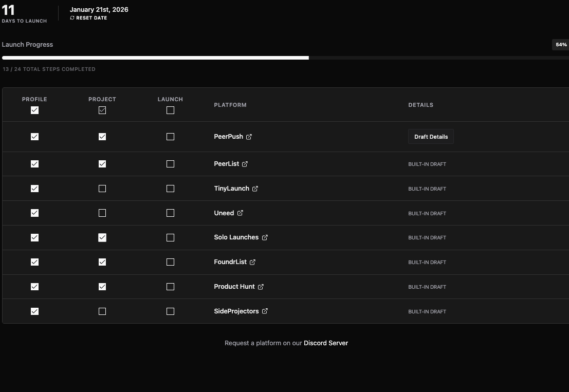Screen dimensions: 569x392
Task: Uncheck the Profile checkbox for SideProjectors
Action: pyautogui.click(x=34, y=311)
